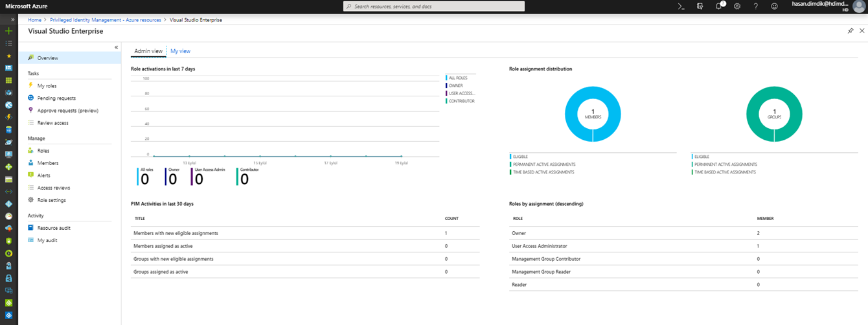Click the Roles people icon
The height and width of the screenshot is (325, 868).
(30, 150)
